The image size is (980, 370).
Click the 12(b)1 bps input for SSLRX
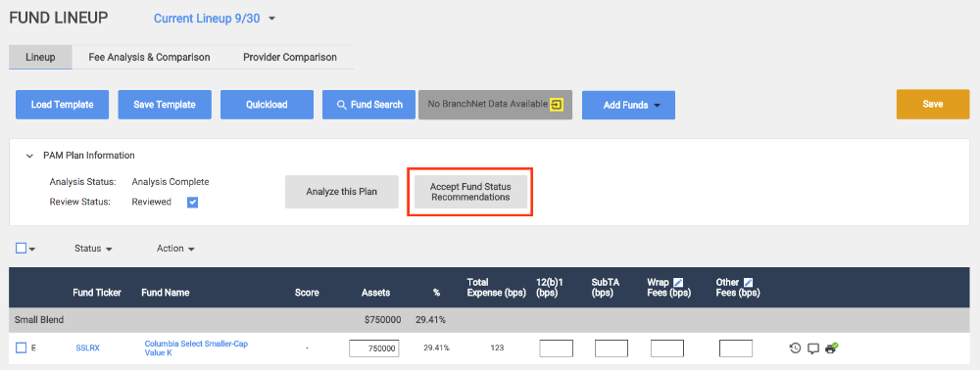click(557, 348)
